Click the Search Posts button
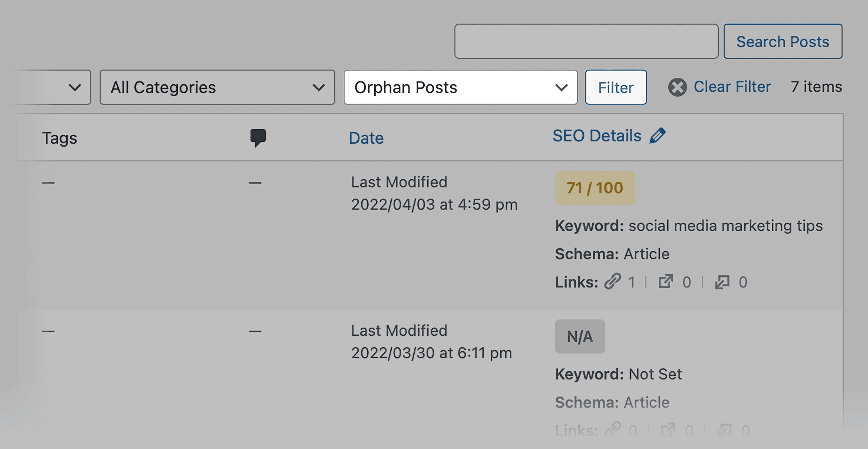 pyautogui.click(x=783, y=41)
